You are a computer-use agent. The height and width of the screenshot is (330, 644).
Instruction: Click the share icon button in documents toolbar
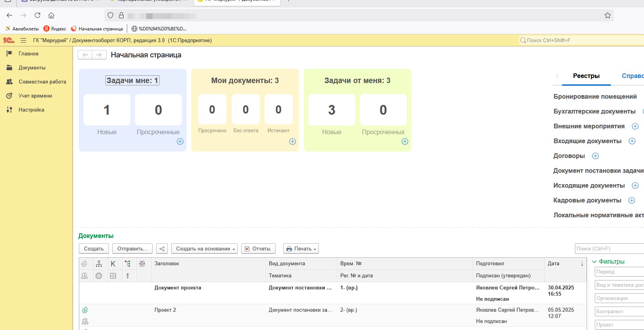pyautogui.click(x=162, y=249)
